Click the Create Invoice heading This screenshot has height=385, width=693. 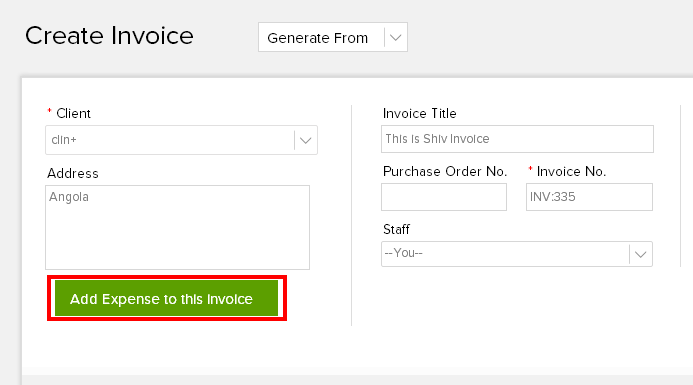click(109, 36)
